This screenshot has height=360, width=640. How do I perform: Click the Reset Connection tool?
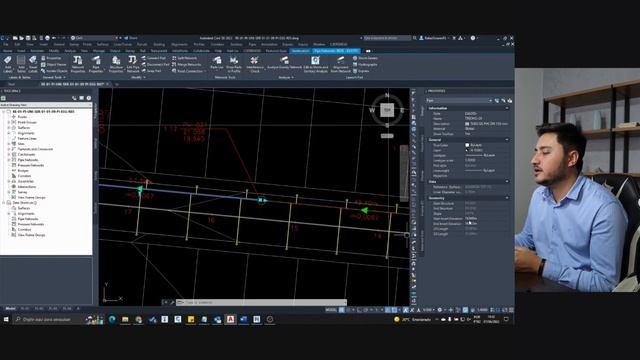tap(188, 71)
